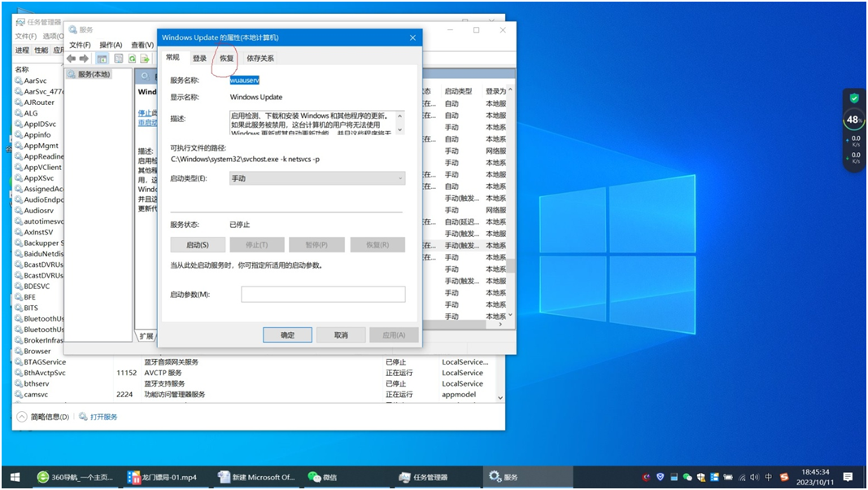Click taskbar 360导航 browser button
Screen dimensions: 868x490
(x=76, y=477)
